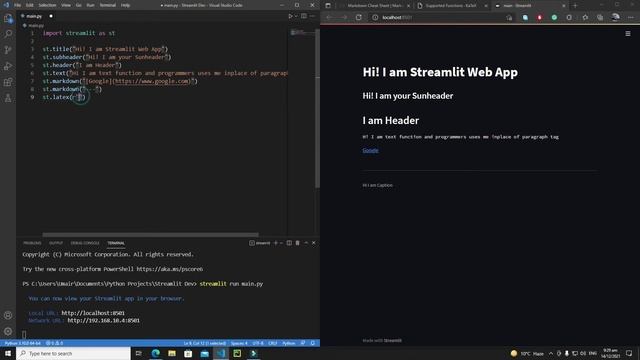Image resolution: width=640 pixels, height=360 pixels.
Task: Open the View menu
Action: click(66, 5)
